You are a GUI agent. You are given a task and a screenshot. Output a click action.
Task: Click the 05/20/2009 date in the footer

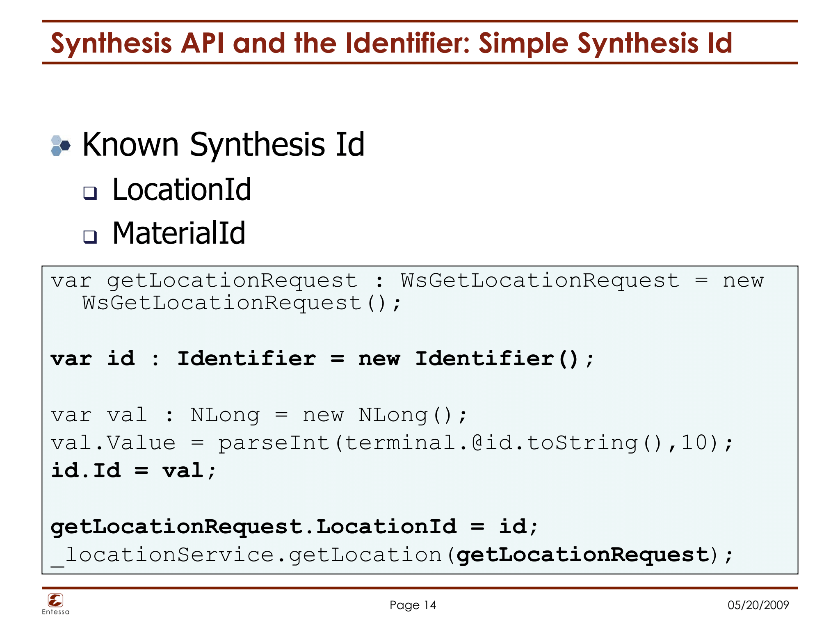[758, 605]
